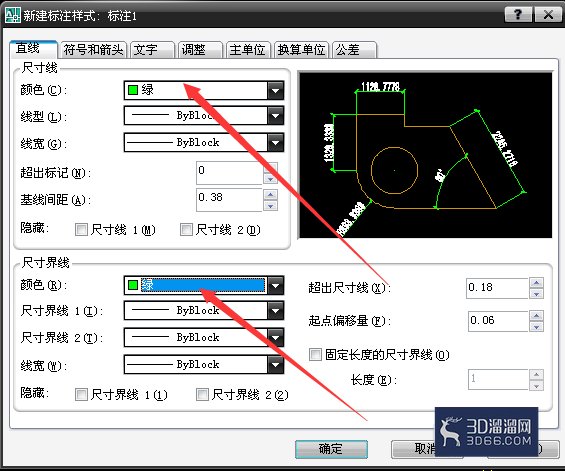Switch to the 调整 tab
The height and width of the screenshot is (471, 565).
tap(200, 50)
